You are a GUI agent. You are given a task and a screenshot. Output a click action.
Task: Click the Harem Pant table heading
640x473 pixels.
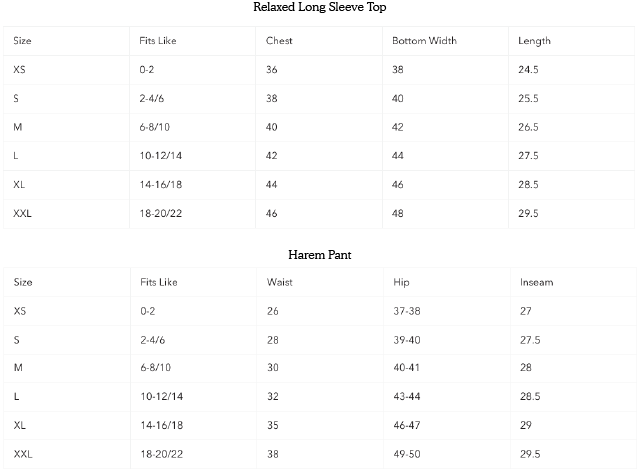pyautogui.click(x=320, y=255)
